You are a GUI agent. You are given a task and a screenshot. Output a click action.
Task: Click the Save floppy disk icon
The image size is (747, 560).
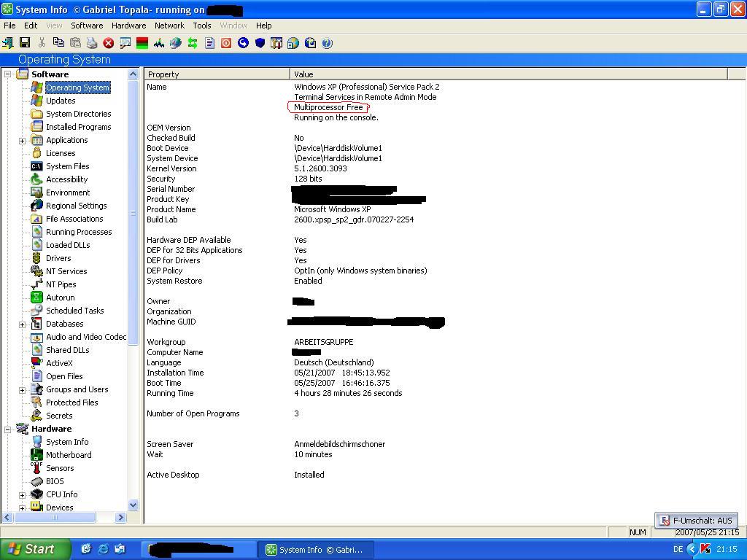pyautogui.click(x=24, y=43)
